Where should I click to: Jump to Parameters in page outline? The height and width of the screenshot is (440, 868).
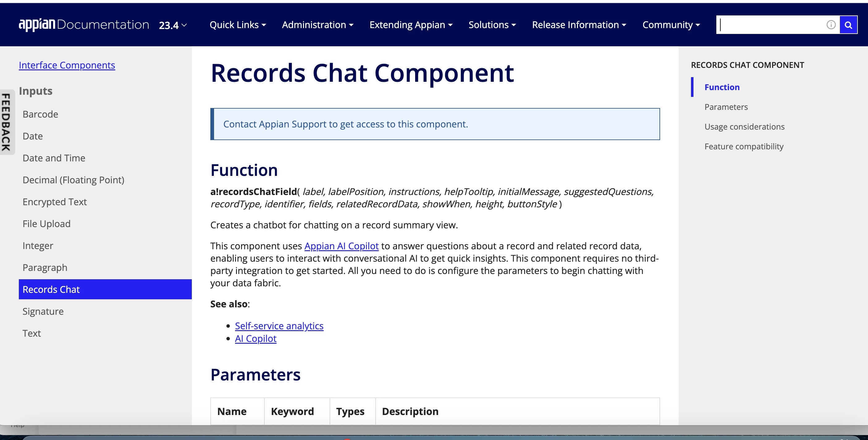[726, 107]
